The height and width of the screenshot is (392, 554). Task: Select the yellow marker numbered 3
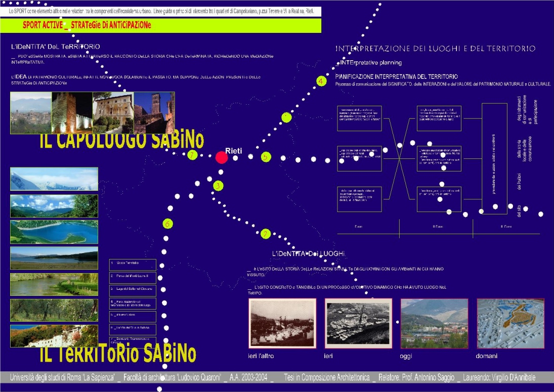click(218, 186)
